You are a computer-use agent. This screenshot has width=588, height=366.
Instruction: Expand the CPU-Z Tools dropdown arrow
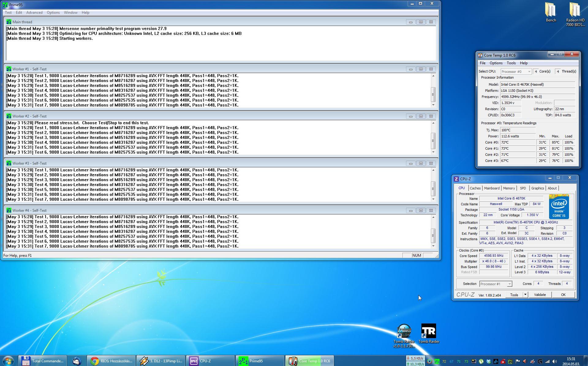click(525, 295)
